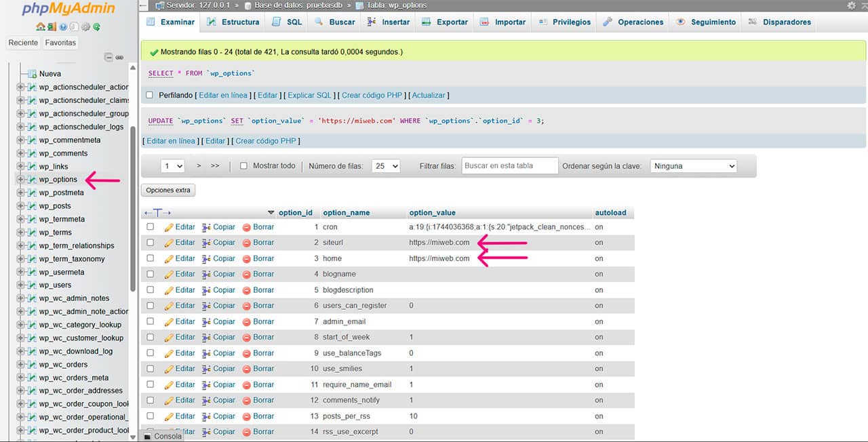868x442 pixels.
Task: Expand the wp_postmeta tree node
Action: click(20, 193)
